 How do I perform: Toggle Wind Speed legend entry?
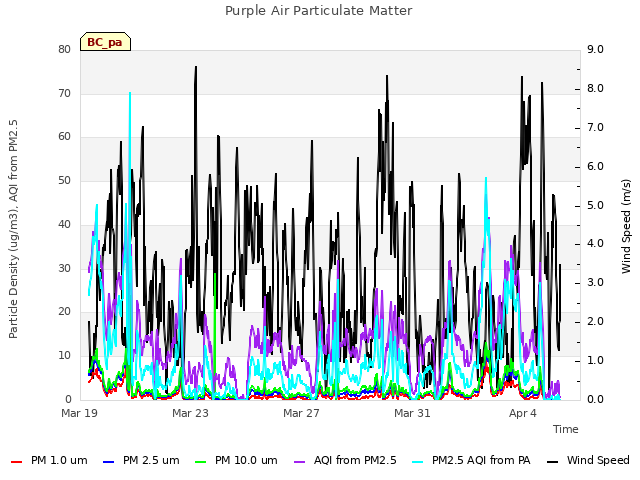point(588,460)
